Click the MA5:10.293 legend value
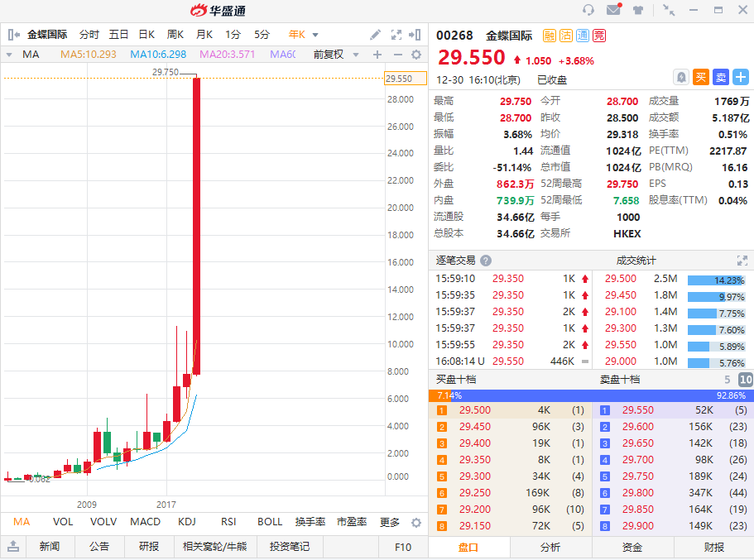 click(89, 55)
